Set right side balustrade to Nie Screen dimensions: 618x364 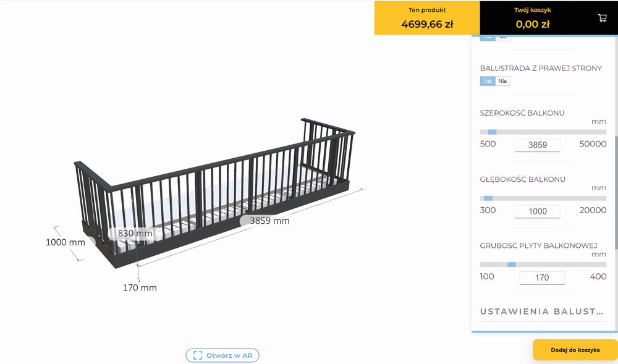pos(502,81)
